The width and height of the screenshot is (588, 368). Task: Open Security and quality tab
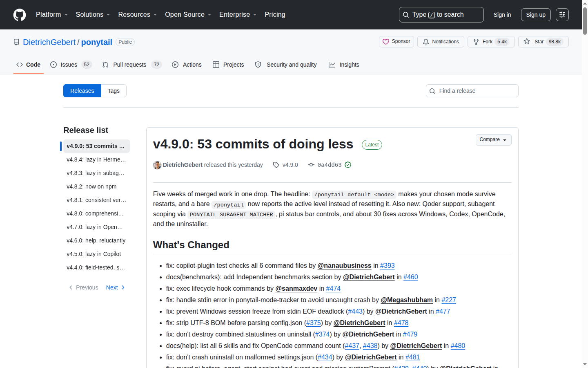(x=286, y=65)
